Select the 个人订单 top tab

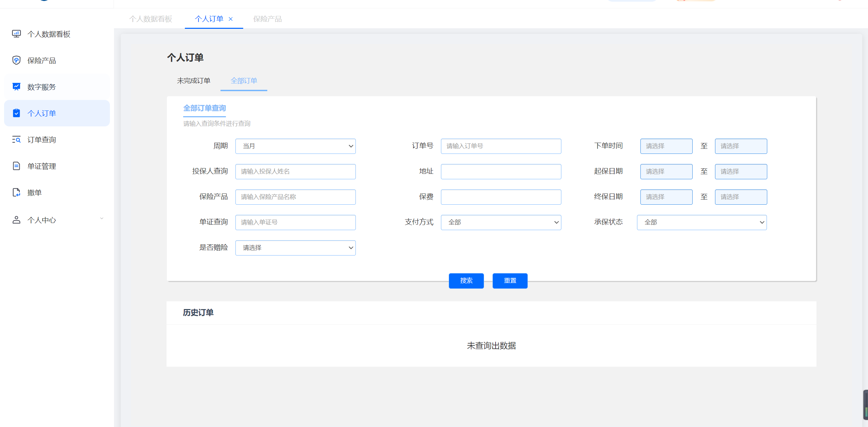point(209,19)
